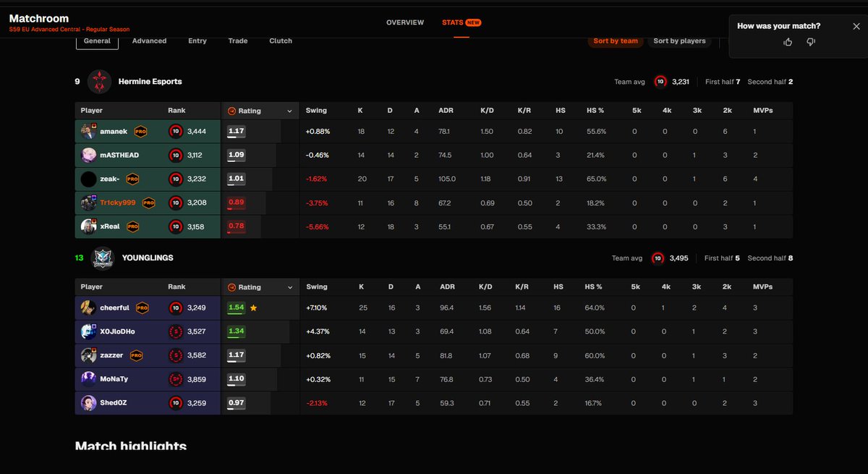Click the YOUNGLINGS team name
Viewport: 868px width, 474px height.
coord(148,258)
